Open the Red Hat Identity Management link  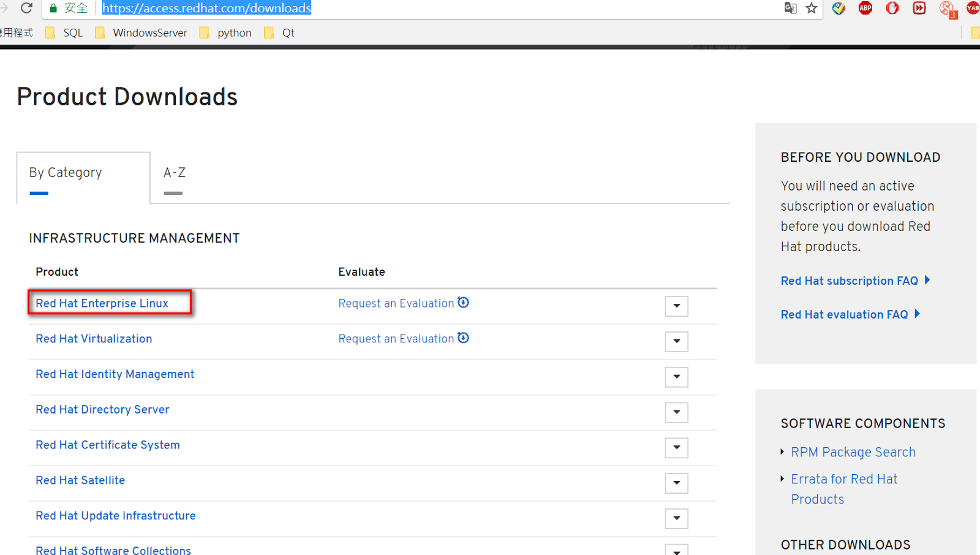click(115, 374)
